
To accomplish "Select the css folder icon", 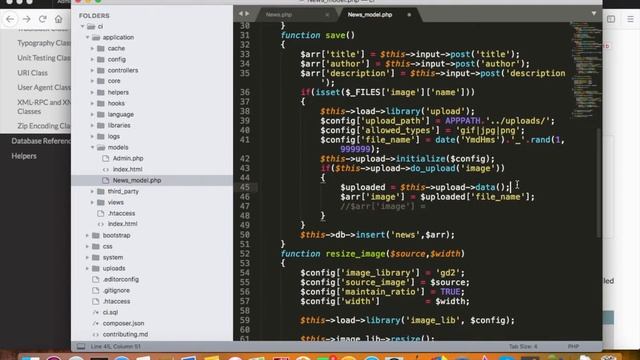I will (96, 247).
